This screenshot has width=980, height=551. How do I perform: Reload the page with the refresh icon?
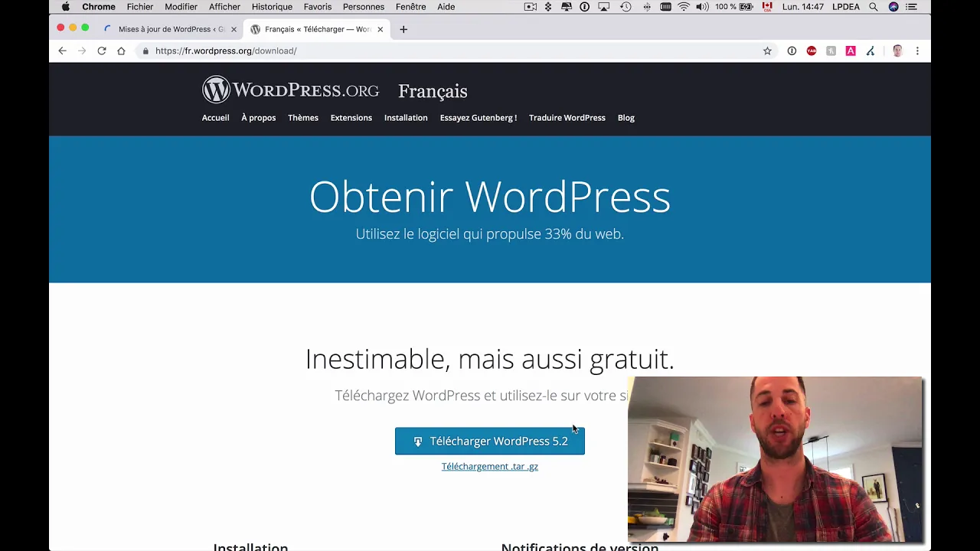101,51
